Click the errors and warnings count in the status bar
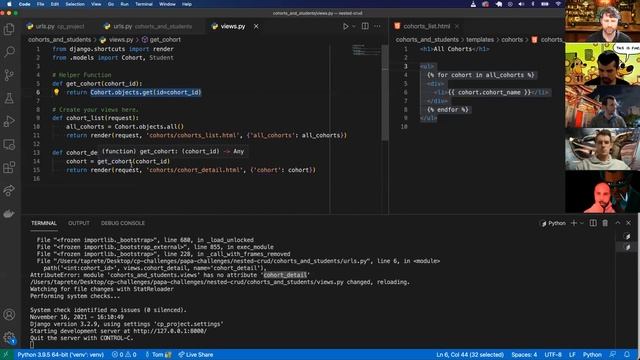Viewport: 640px width, 360px height. [x=124, y=355]
